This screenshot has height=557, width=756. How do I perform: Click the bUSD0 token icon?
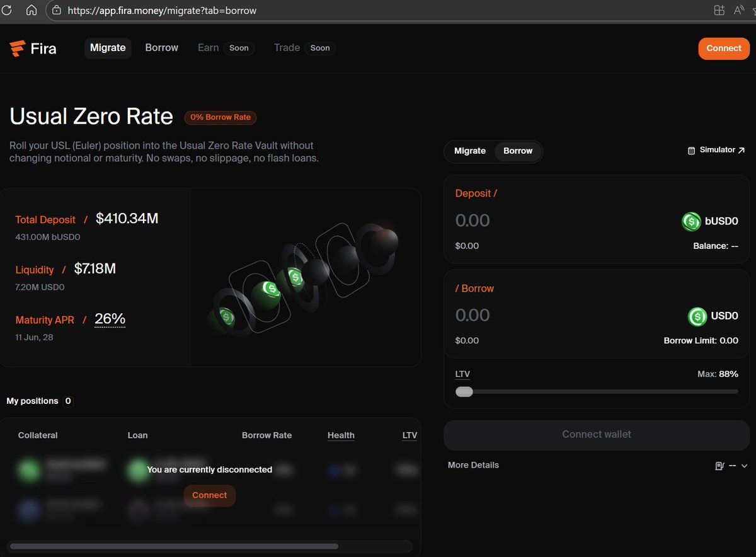tap(691, 221)
